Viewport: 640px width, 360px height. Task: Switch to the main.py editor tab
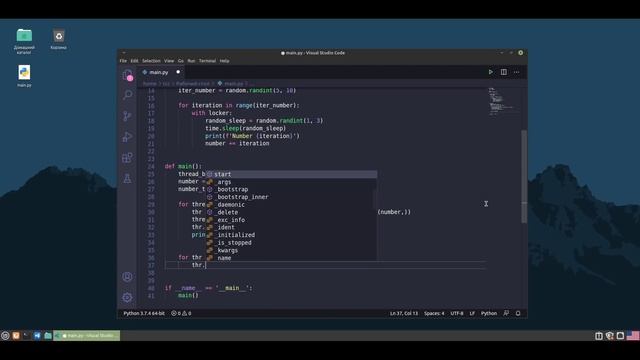pyautogui.click(x=158, y=72)
